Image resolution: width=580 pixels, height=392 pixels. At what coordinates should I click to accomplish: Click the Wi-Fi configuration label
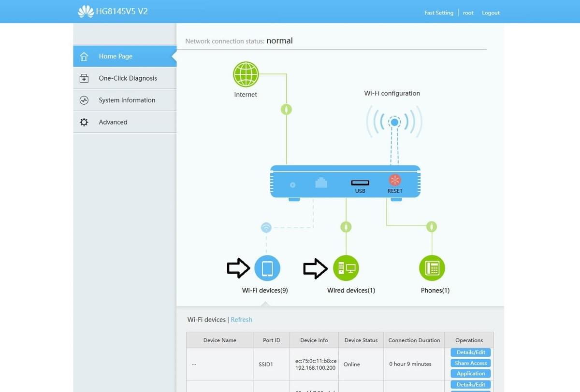click(x=392, y=94)
